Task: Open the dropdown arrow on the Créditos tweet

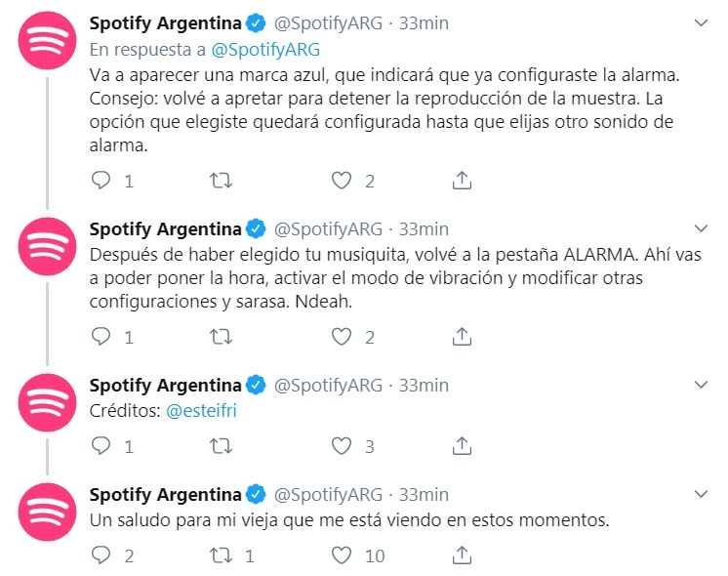Action: click(x=701, y=383)
